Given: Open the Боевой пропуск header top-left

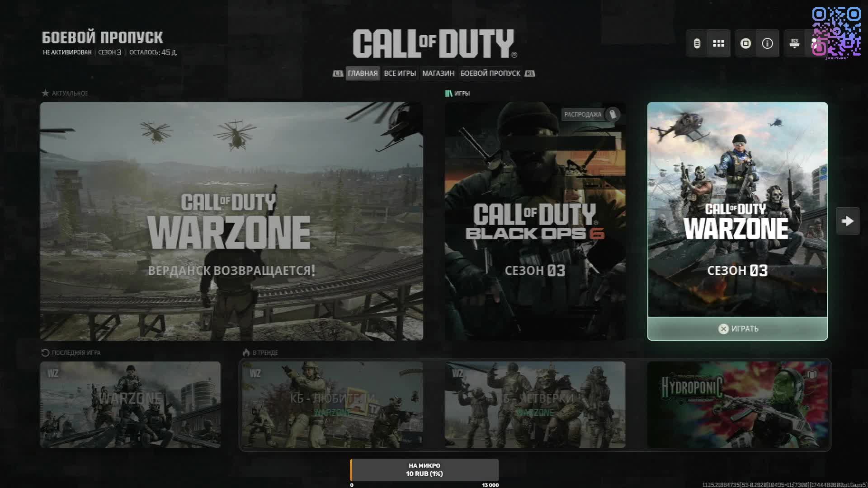Looking at the screenshot, I should tap(102, 38).
